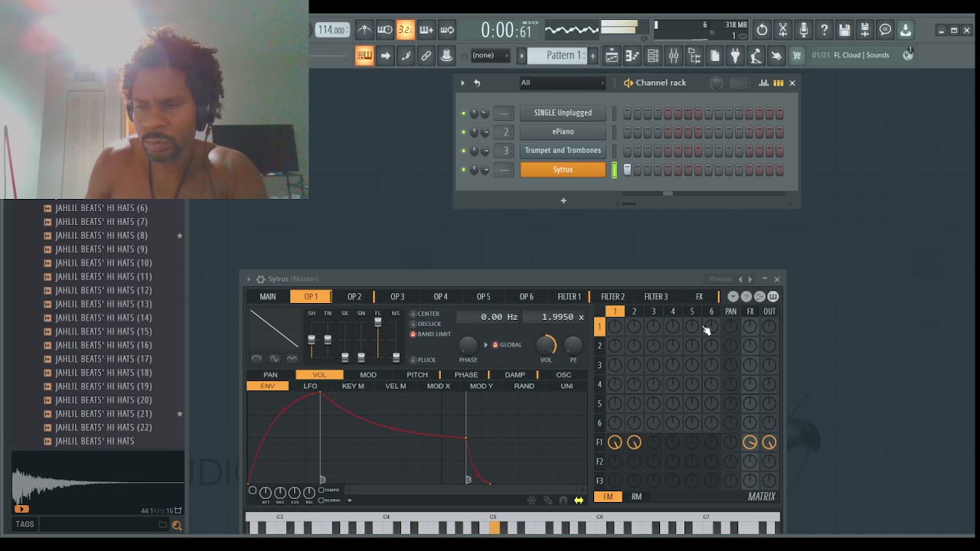Screen dimensions: 980x551
Task: Click the stamp tool toolbar icon
Action: tap(446, 55)
